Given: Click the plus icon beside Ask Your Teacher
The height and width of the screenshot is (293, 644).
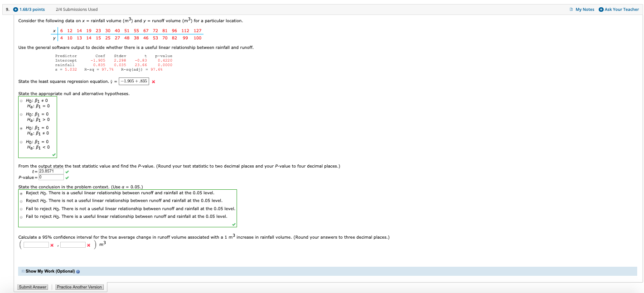Looking at the screenshot, I should 602,9.
